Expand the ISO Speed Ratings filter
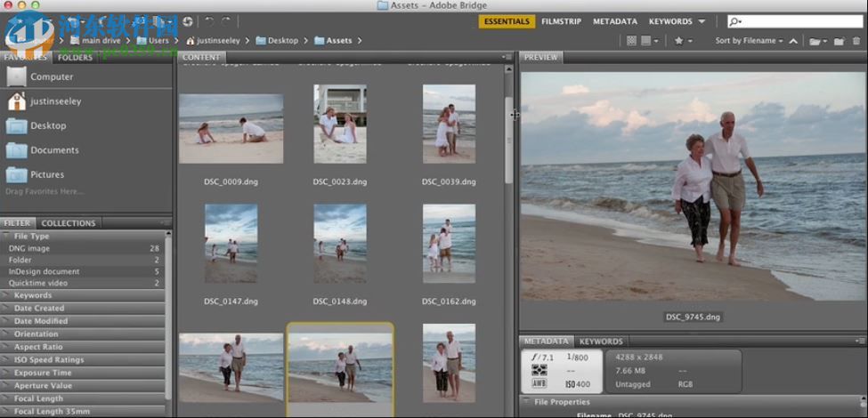Image resolution: width=868 pixels, height=418 pixels. [6, 359]
